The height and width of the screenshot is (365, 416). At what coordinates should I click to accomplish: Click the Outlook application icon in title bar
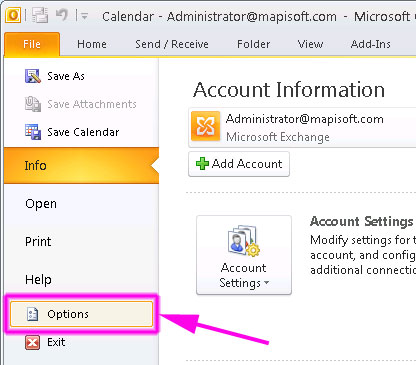13,15
